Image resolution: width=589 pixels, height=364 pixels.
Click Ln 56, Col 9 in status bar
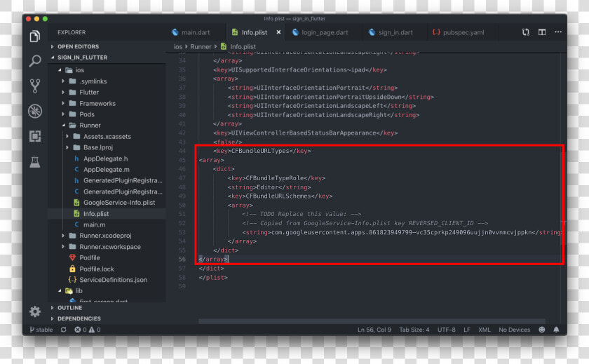[x=374, y=330]
